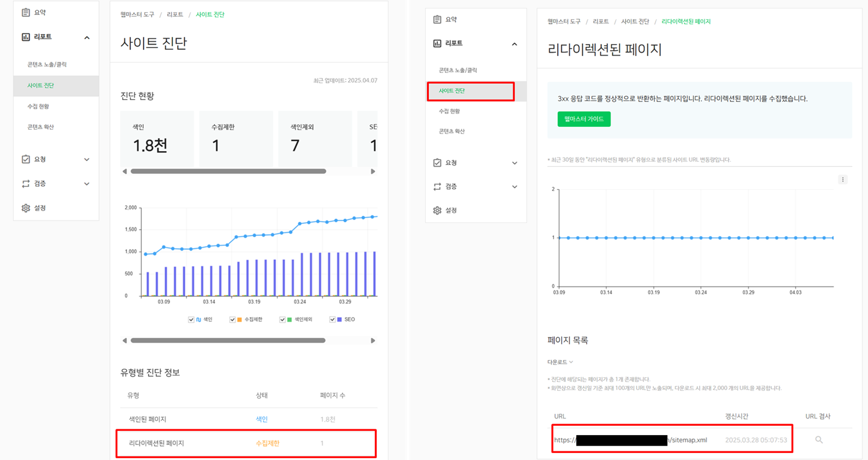Disable the SEO legend checkbox
868x460 pixels.
(x=333, y=319)
